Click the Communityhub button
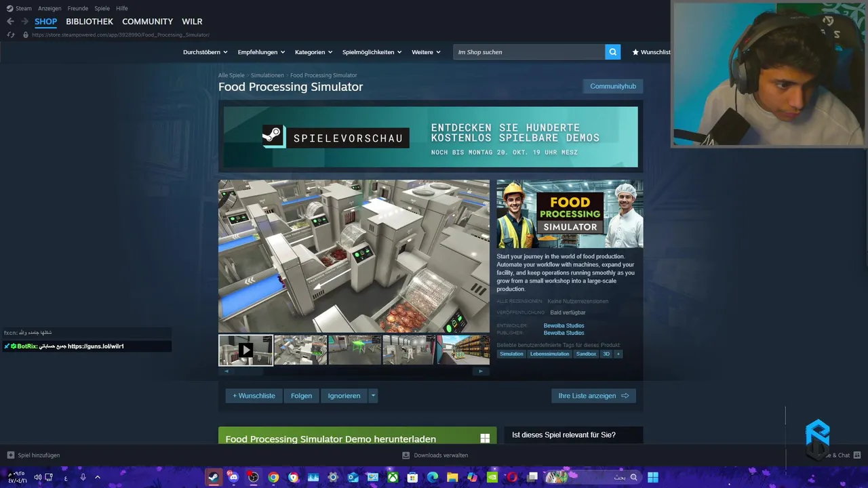 (x=613, y=86)
